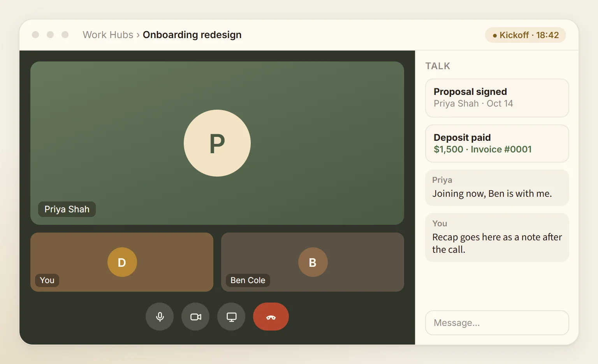Start sharing your screen

(x=231, y=317)
